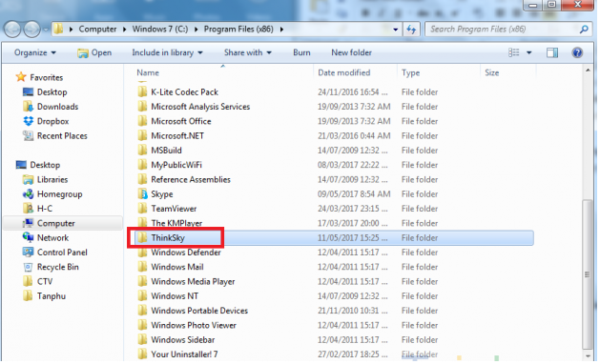Expand the address bar history dropdown
Viewport: 600px width, 364px height.
395,30
